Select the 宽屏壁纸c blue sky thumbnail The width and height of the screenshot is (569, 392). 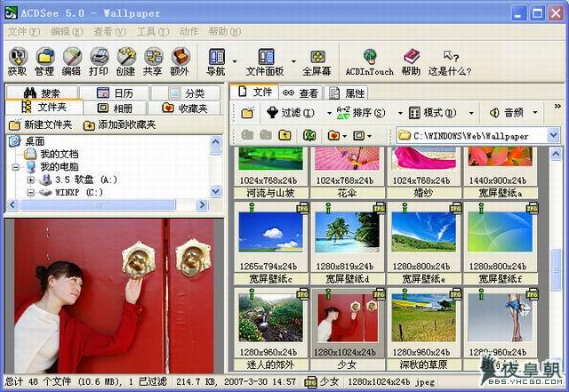(270, 243)
